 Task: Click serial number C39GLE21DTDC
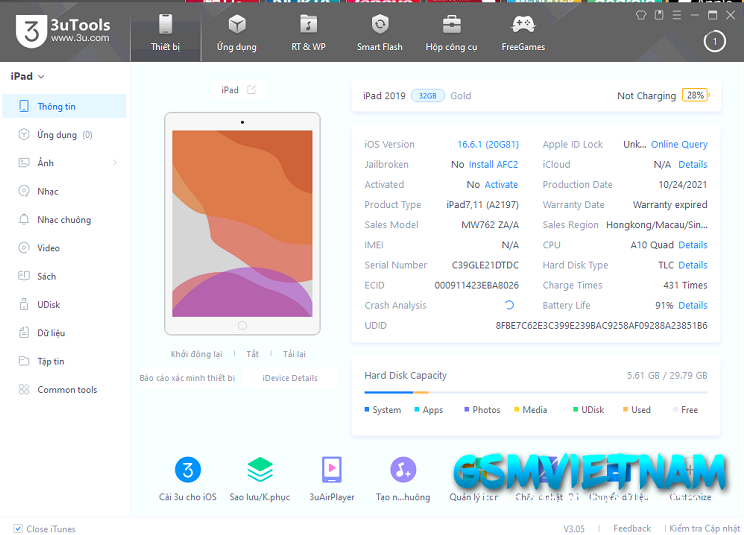[x=485, y=265]
